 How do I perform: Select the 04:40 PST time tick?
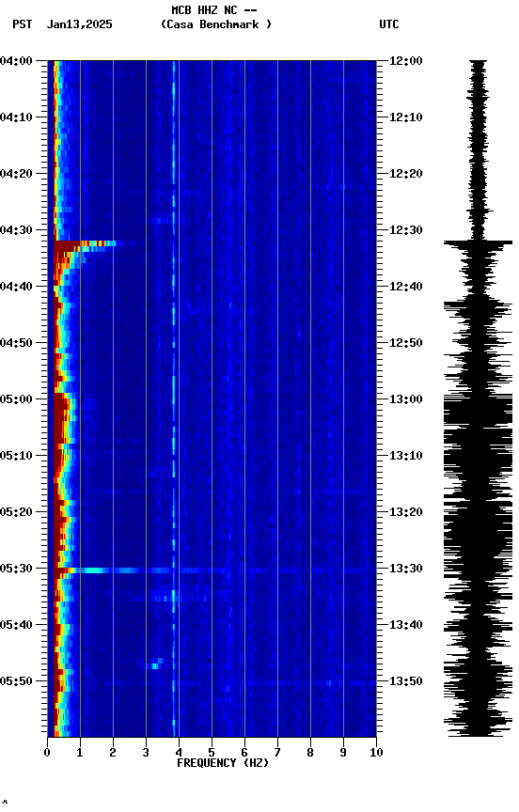click(16, 287)
